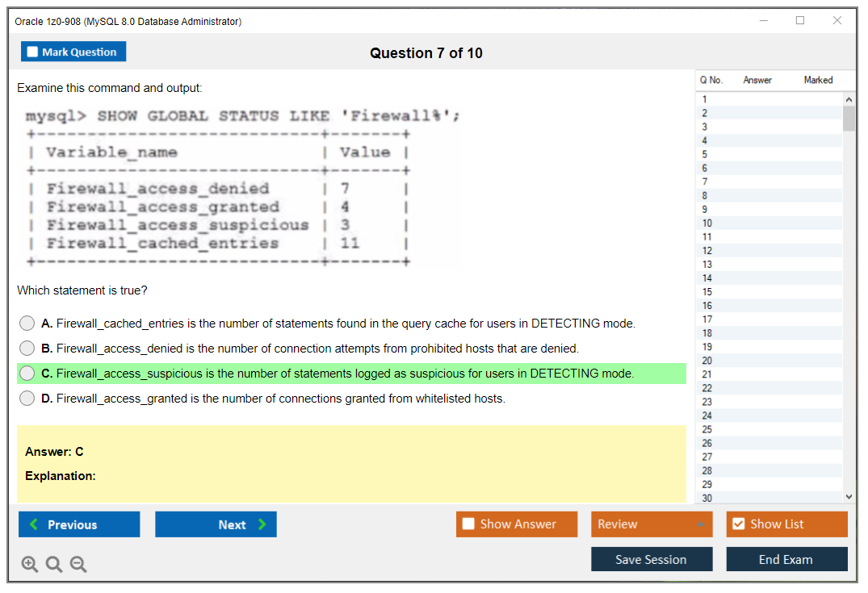Image resolution: width=868 pixels, height=593 pixels.
Task: Click the Marked column header
Action: tap(818, 80)
